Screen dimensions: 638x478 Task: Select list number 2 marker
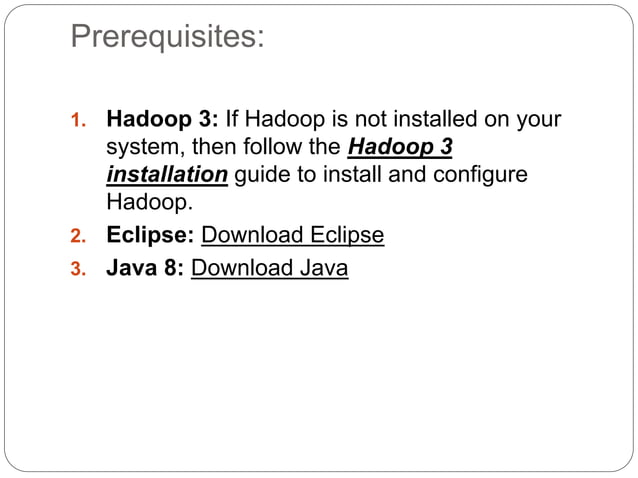point(78,236)
